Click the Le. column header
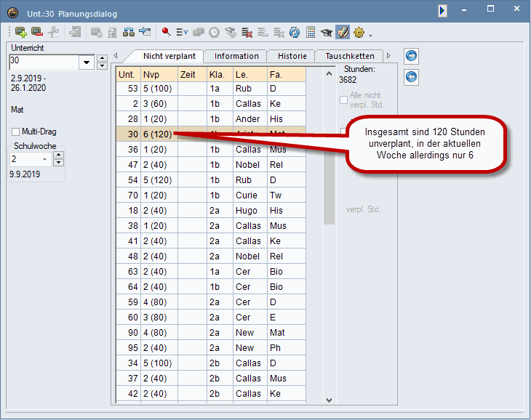This screenshot has width=531, height=420. [x=250, y=74]
